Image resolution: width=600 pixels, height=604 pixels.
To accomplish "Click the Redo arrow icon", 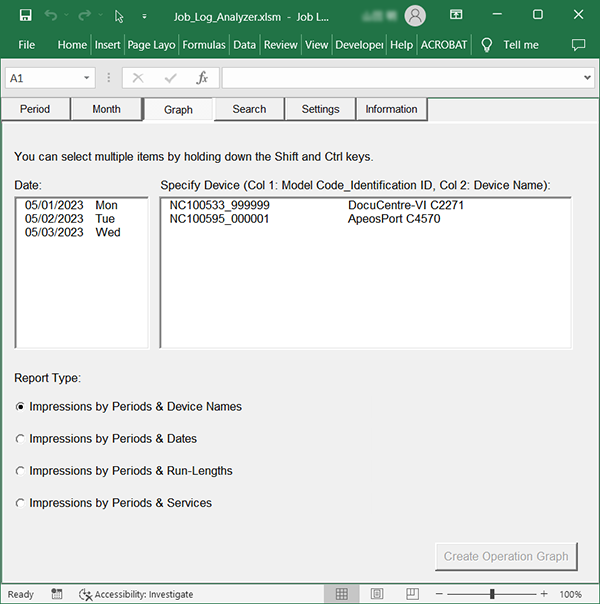I will (84, 15).
